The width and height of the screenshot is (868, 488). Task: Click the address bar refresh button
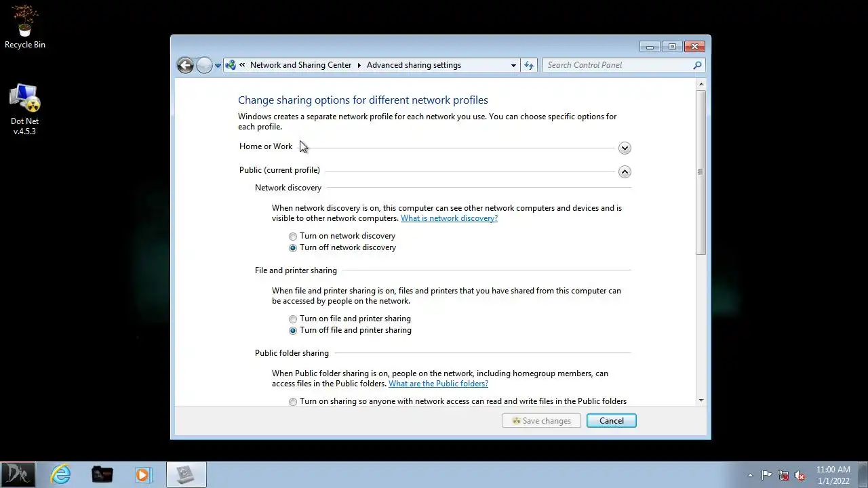(529, 65)
